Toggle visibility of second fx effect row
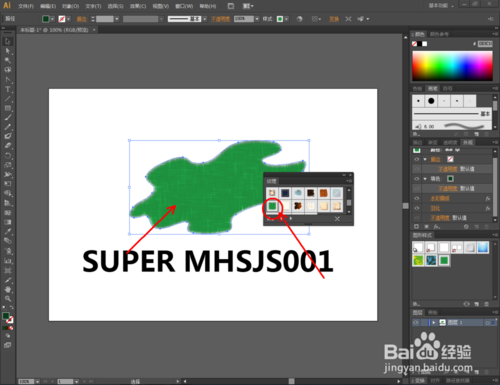Image resolution: width=500 pixels, height=385 pixels. pyautogui.click(x=417, y=208)
